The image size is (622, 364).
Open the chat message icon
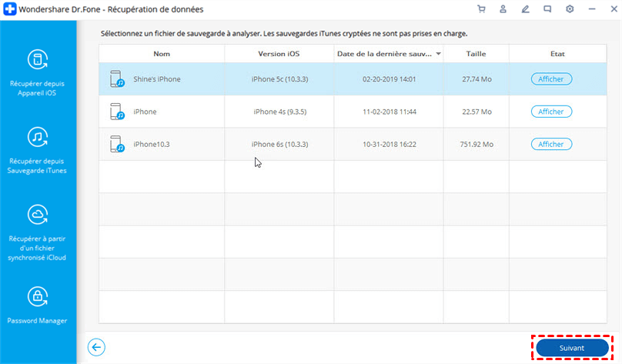coord(547,9)
